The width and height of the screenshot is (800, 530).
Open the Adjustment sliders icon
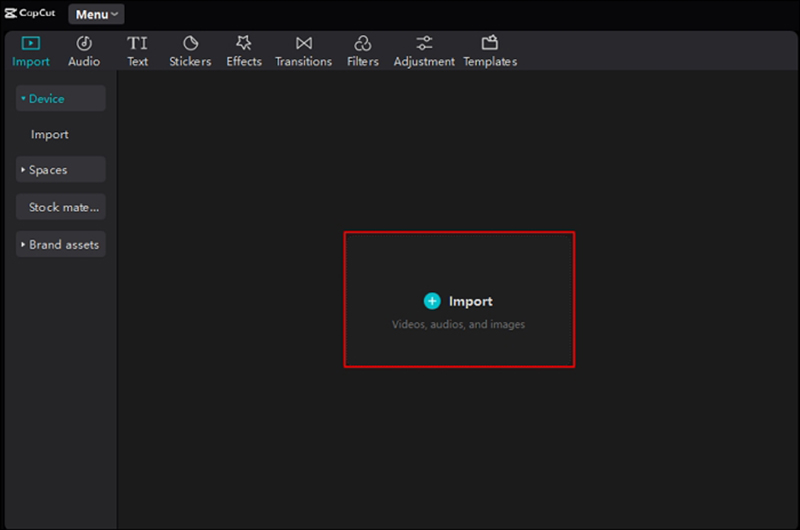tap(424, 44)
